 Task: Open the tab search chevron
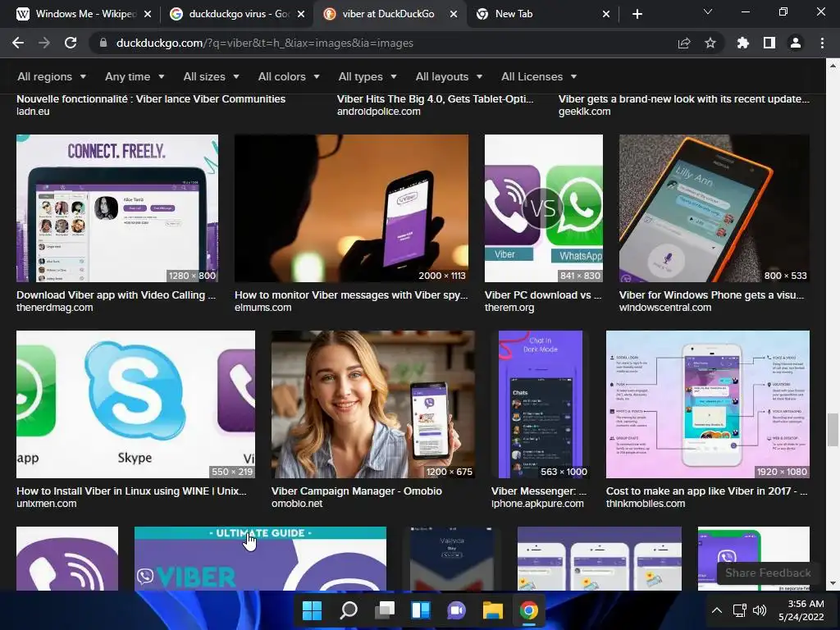708,11
